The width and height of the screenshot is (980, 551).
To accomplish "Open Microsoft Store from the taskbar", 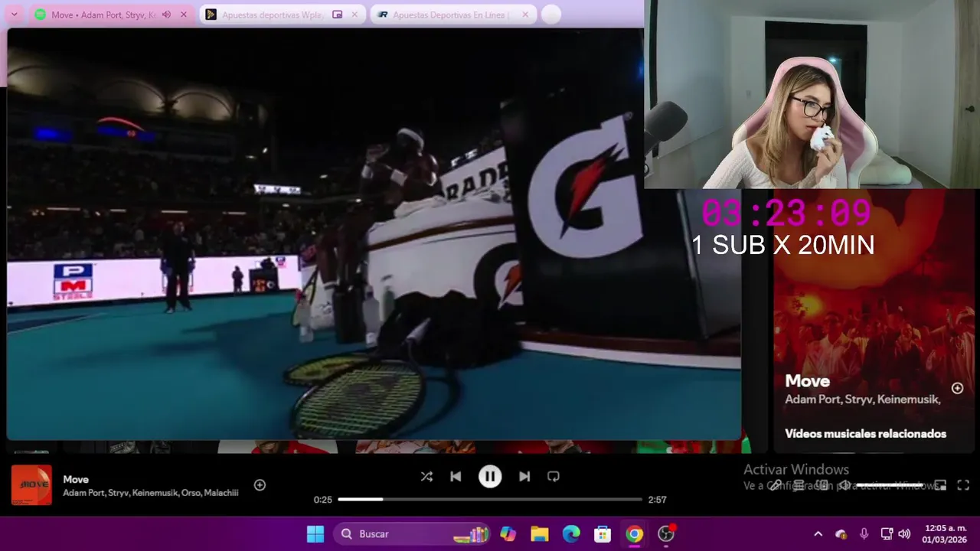I will click(x=603, y=534).
